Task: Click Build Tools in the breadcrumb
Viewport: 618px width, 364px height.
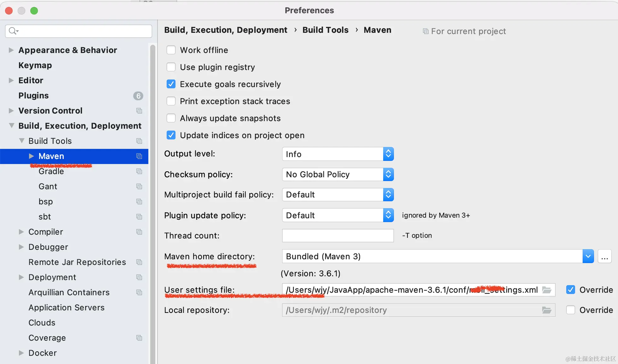Action: click(x=325, y=30)
